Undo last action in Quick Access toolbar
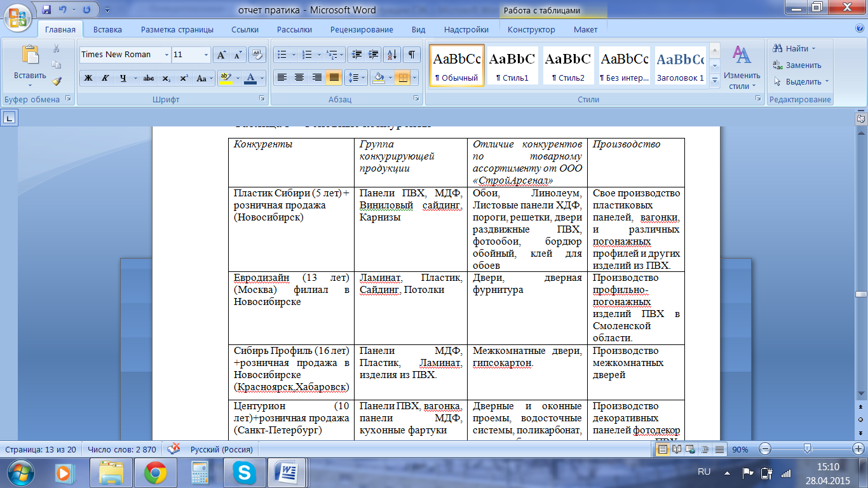Image resolution: width=868 pixels, height=488 pixels. (x=63, y=10)
